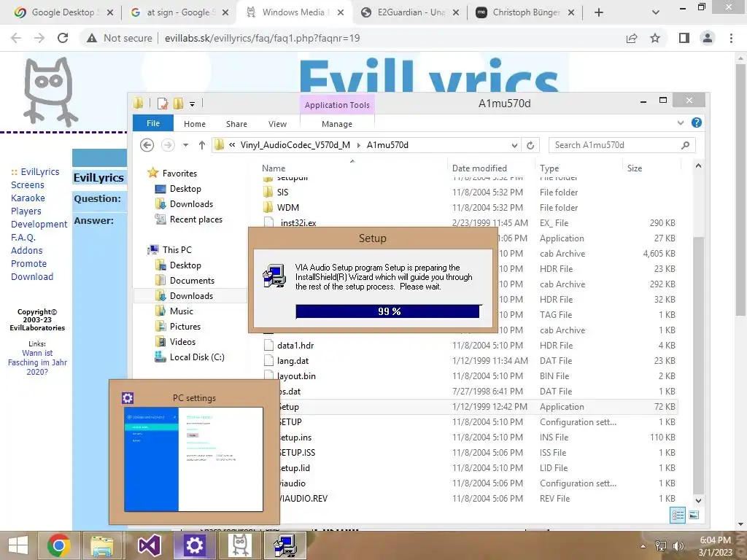Open Chrome profile avatar
This screenshot has height=560, width=747.
click(708, 38)
